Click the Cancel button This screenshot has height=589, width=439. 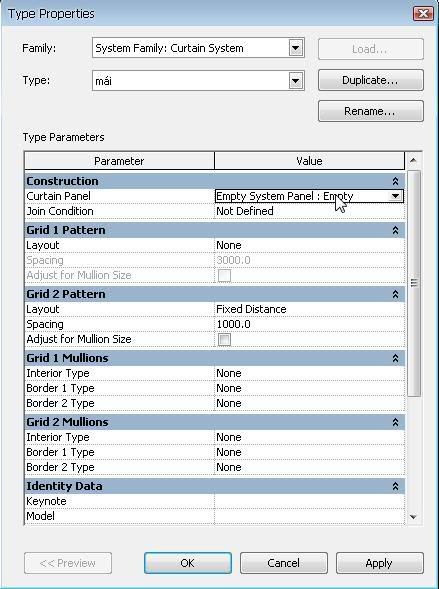(284, 563)
